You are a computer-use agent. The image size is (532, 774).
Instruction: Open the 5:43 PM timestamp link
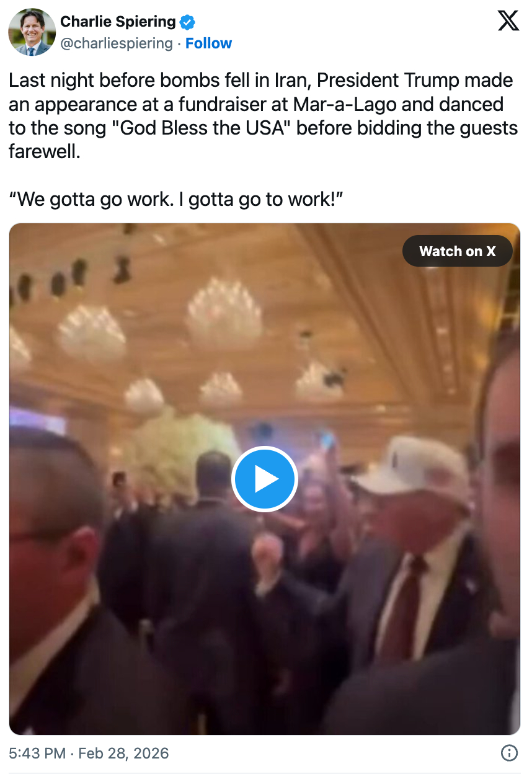pos(37,753)
